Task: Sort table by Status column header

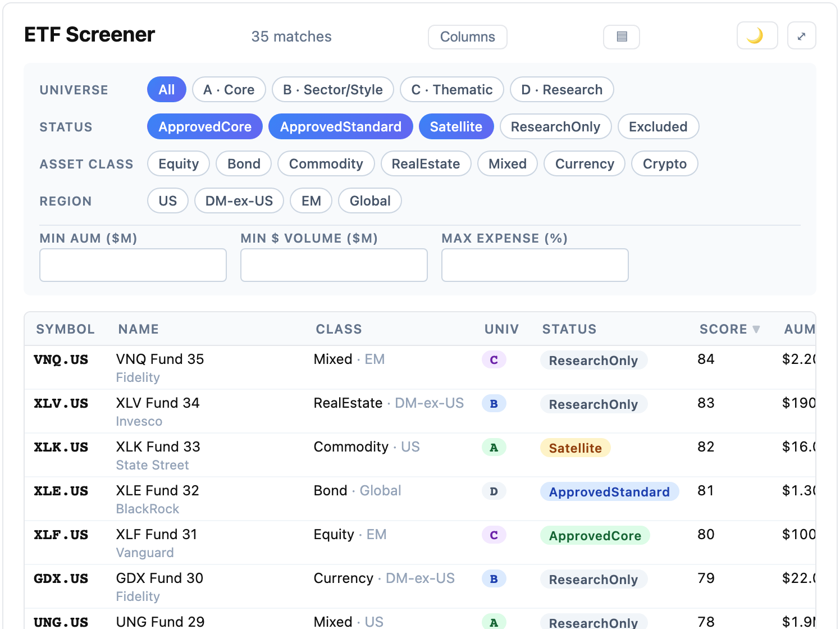Action: tap(569, 329)
